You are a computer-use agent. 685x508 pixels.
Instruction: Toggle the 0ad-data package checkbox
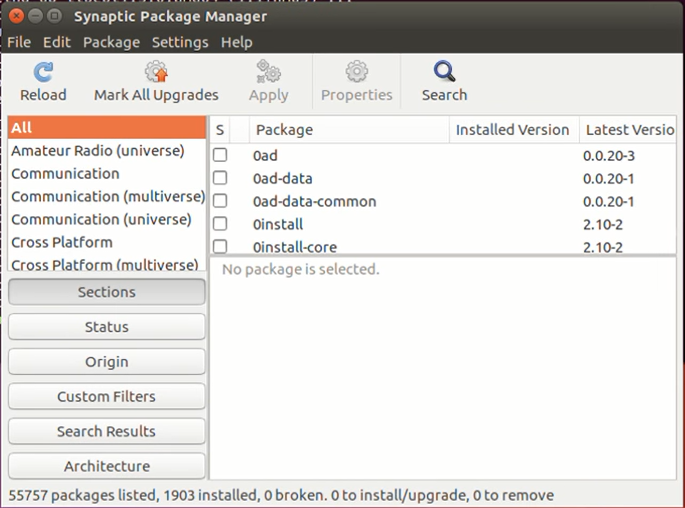click(220, 178)
